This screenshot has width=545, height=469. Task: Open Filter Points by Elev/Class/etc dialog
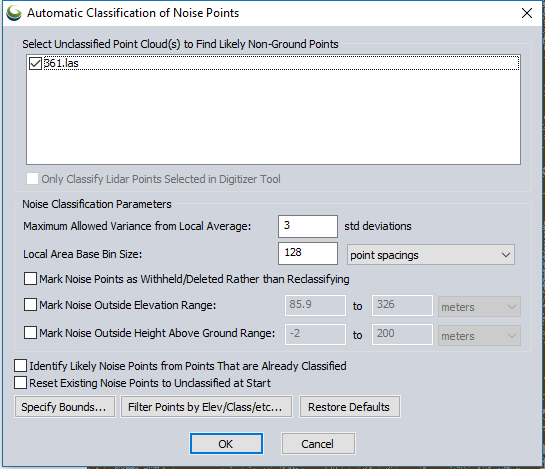tap(206, 406)
